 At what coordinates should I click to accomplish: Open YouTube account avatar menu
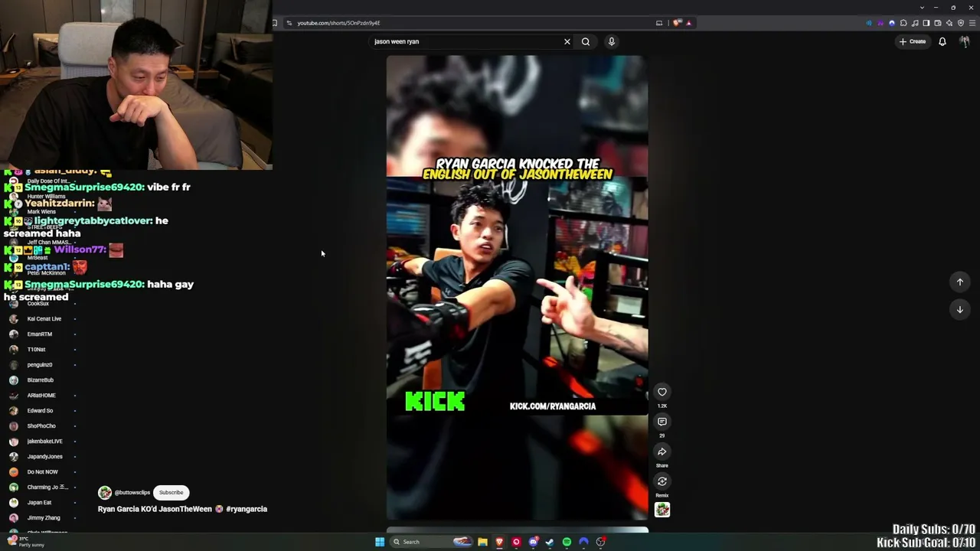(965, 41)
